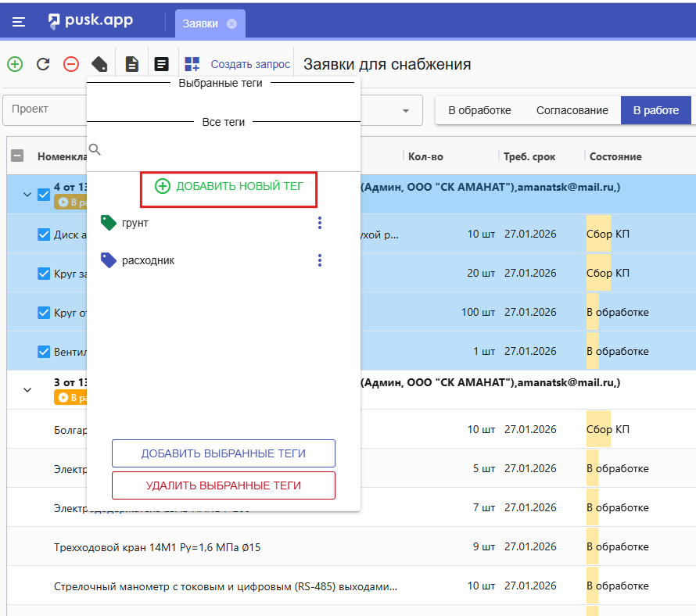The height and width of the screenshot is (616, 696).
Task: Open the Проект dropdown arrow
Action: click(x=406, y=110)
